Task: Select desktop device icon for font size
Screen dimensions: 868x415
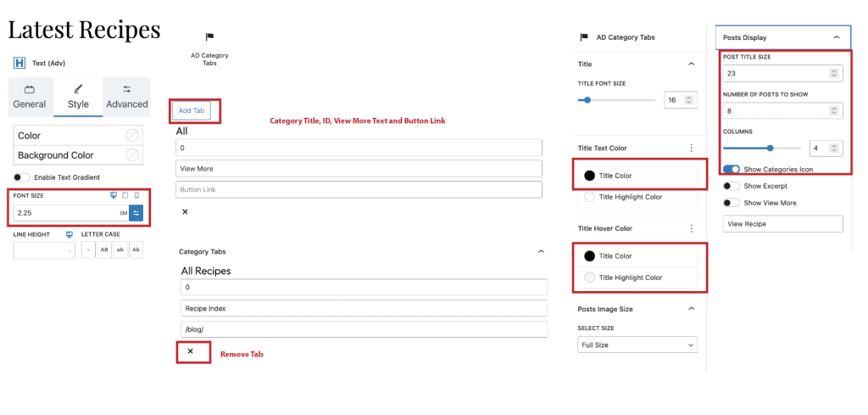Action: pyautogui.click(x=114, y=195)
